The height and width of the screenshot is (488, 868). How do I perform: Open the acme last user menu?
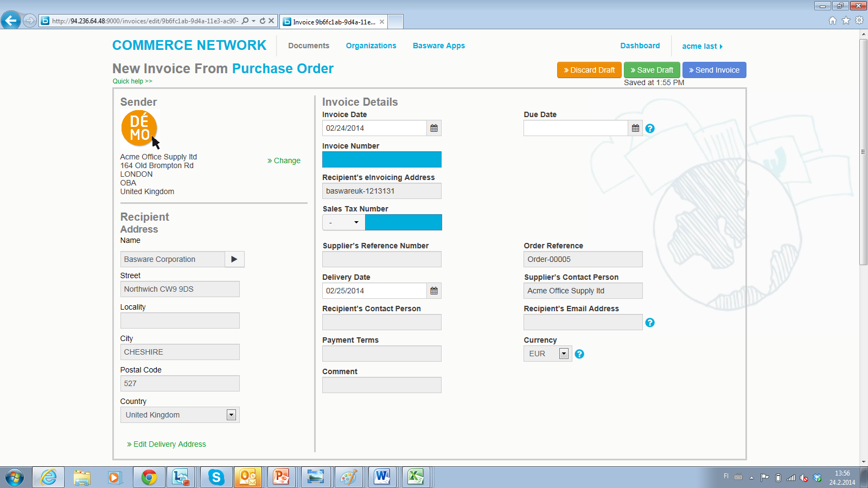(702, 46)
